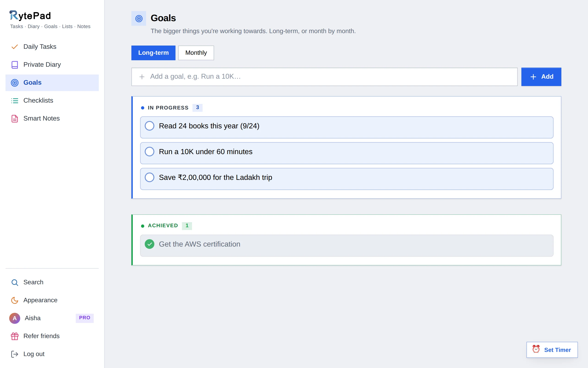Click the Appearance moon icon
The width and height of the screenshot is (588, 368).
point(14,300)
